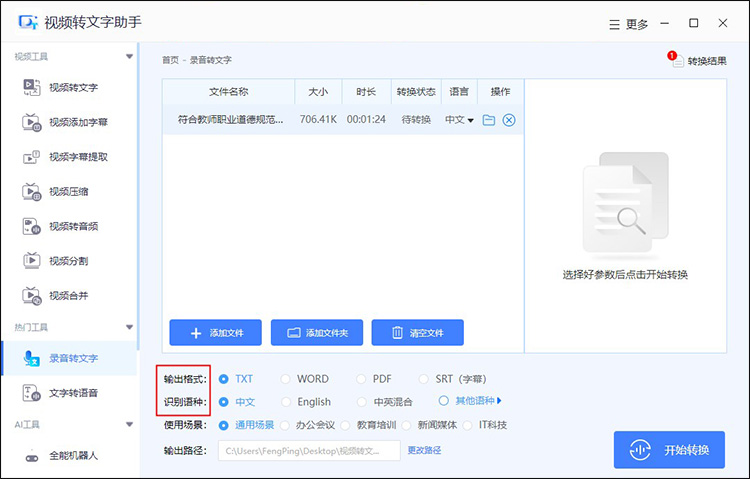Screen dimensions: 750x479
Task: Click the 录音转文字 breadcrumb text
Action: click(210, 60)
